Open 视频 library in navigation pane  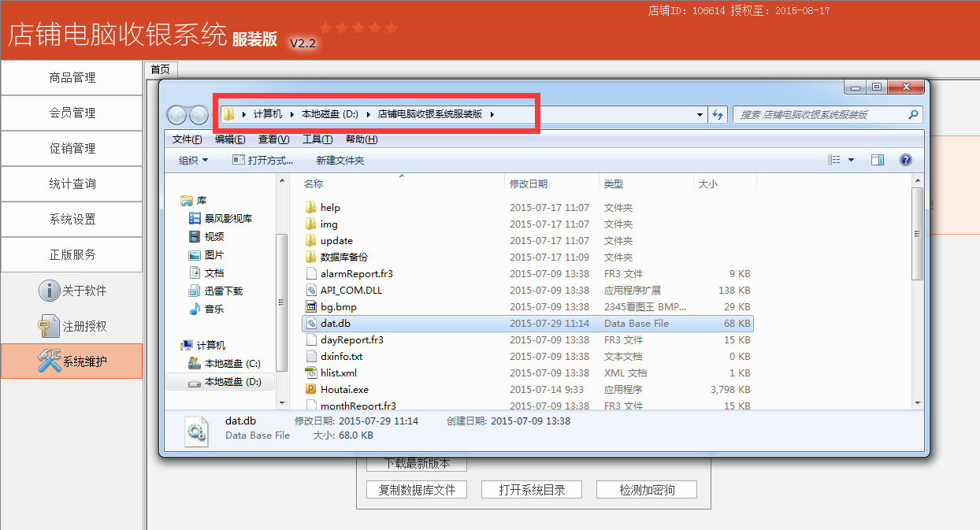206,236
